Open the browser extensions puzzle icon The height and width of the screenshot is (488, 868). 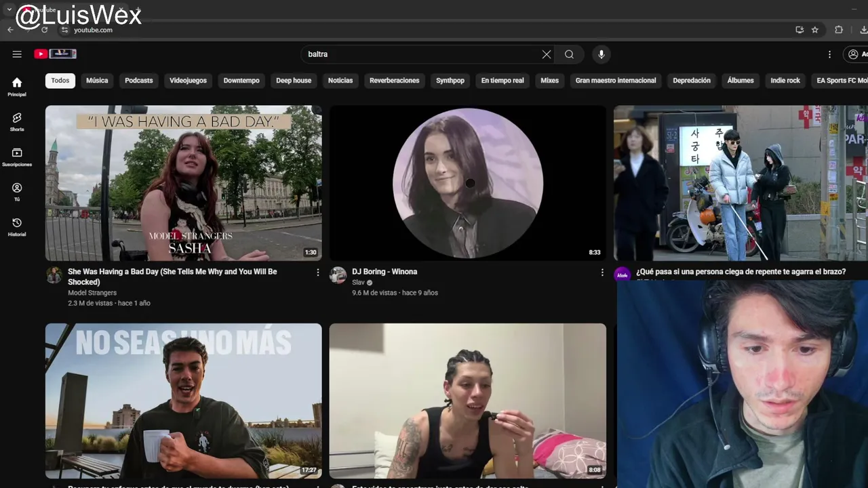pyautogui.click(x=839, y=30)
